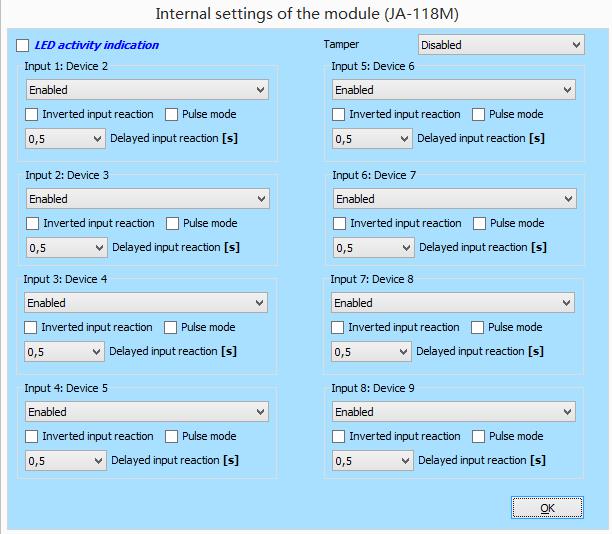This screenshot has width=612, height=534.
Task: Expand Input 8 delayed reaction time dropdown
Action: [x=372, y=461]
